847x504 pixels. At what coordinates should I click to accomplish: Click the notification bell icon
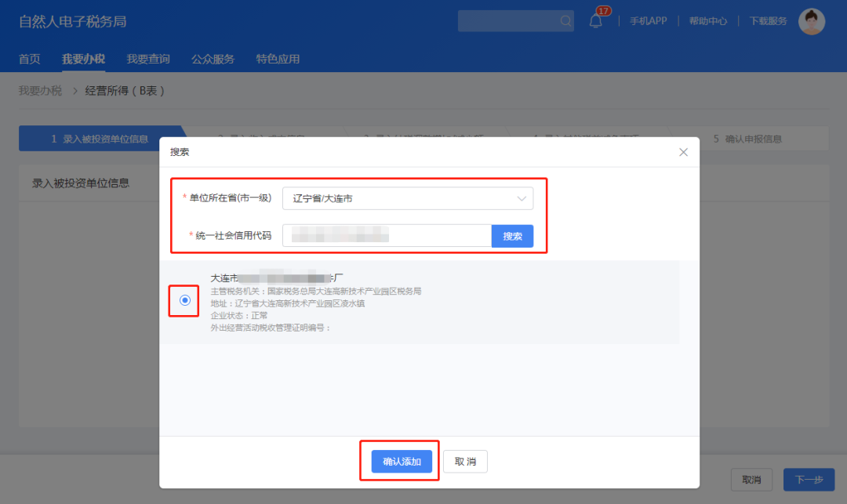coord(596,22)
